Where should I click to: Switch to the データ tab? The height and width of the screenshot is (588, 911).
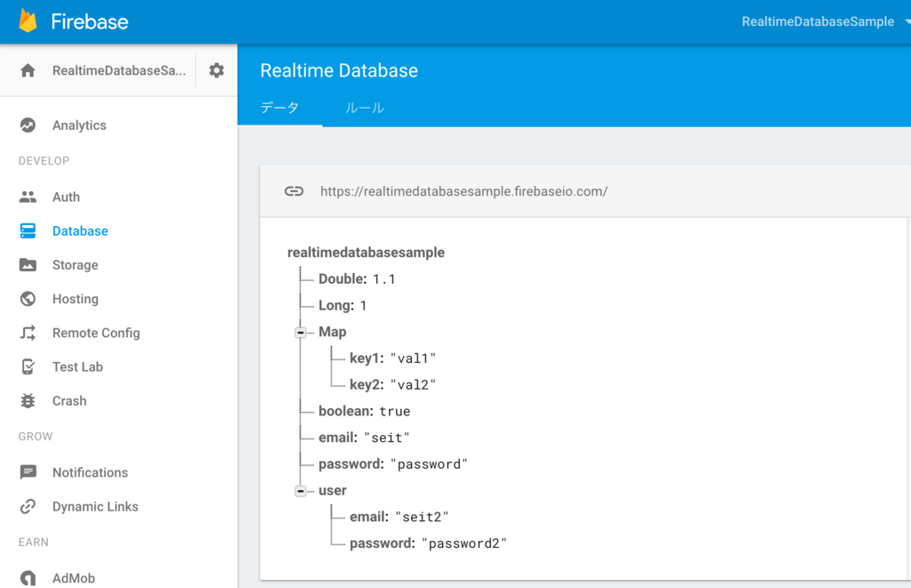[279, 108]
